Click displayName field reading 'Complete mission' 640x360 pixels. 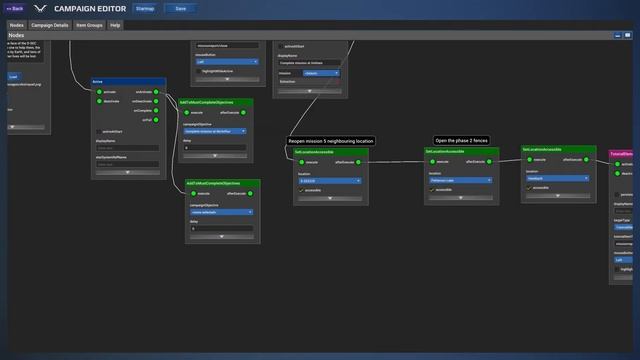309,63
